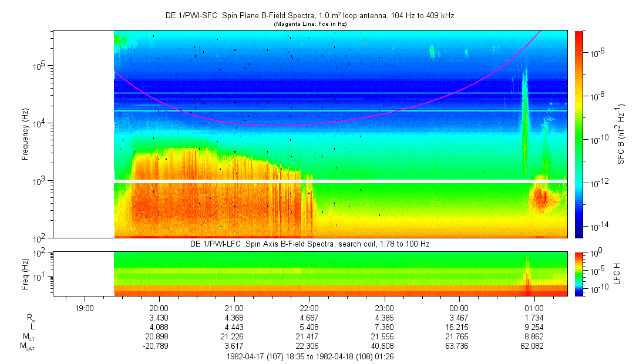Click the 22:00 time axis label
Viewport: 636px width, 364px height.
point(309,308)
